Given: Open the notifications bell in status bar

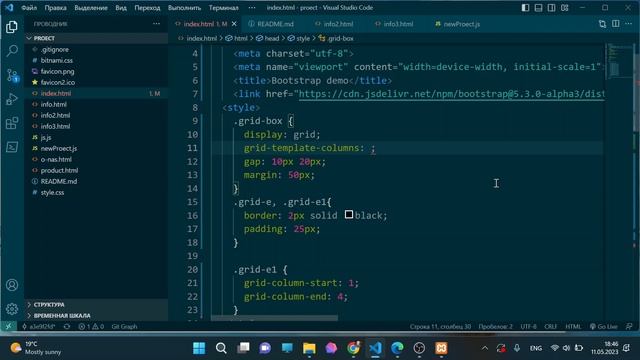Looking at the screenshot, I should click(x=629, y=327).
